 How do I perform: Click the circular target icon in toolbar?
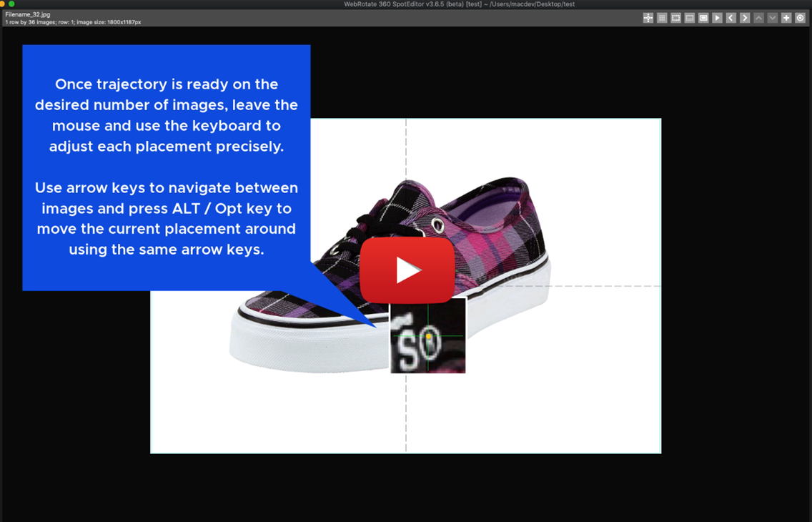[801, 18]
